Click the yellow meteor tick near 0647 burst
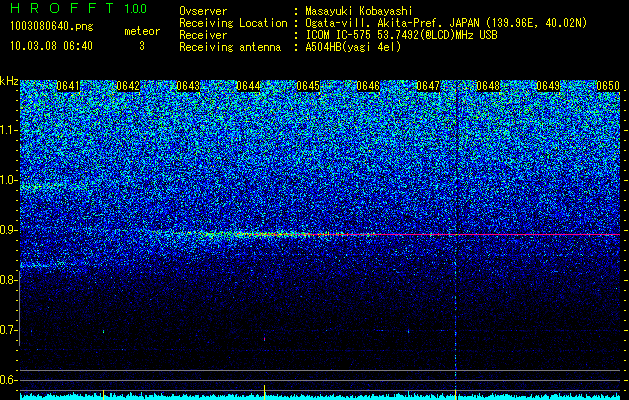Viewport: 629px width, 400px height. tap(456, 394)
